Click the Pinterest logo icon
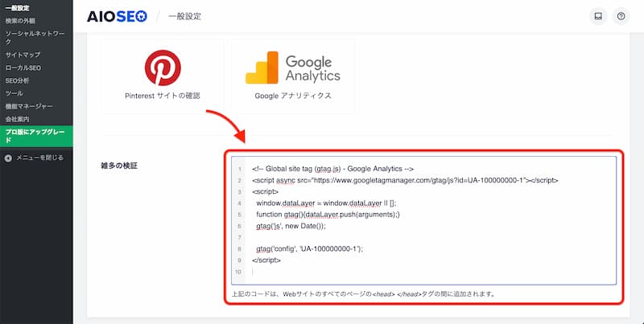 click(x=163, y=68)
